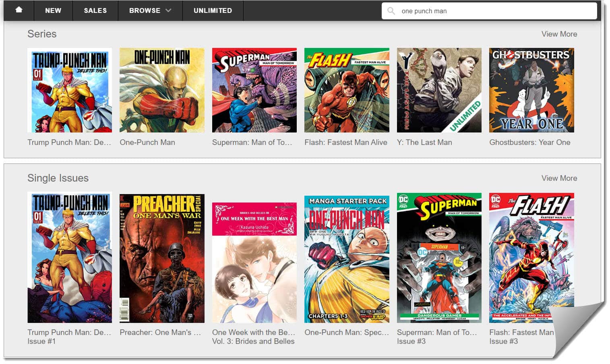Open Superman: Man of Tomorrow series cover
The height and width of the screenshot is (364, 610).
pos(254,90)
